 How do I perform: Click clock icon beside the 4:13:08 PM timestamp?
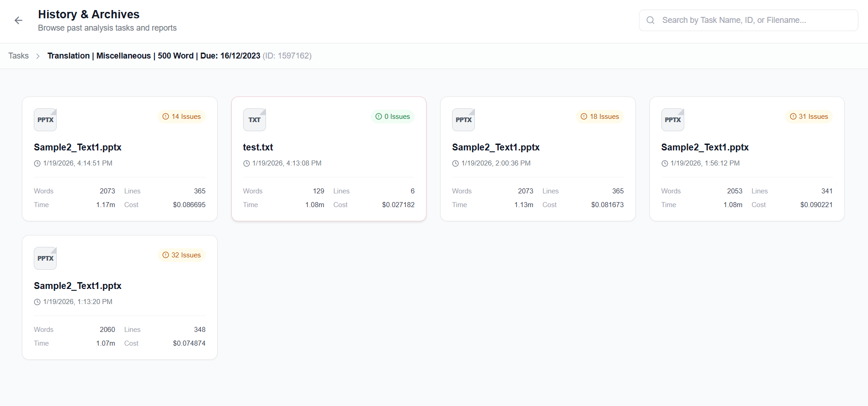[x=246, y=164]
